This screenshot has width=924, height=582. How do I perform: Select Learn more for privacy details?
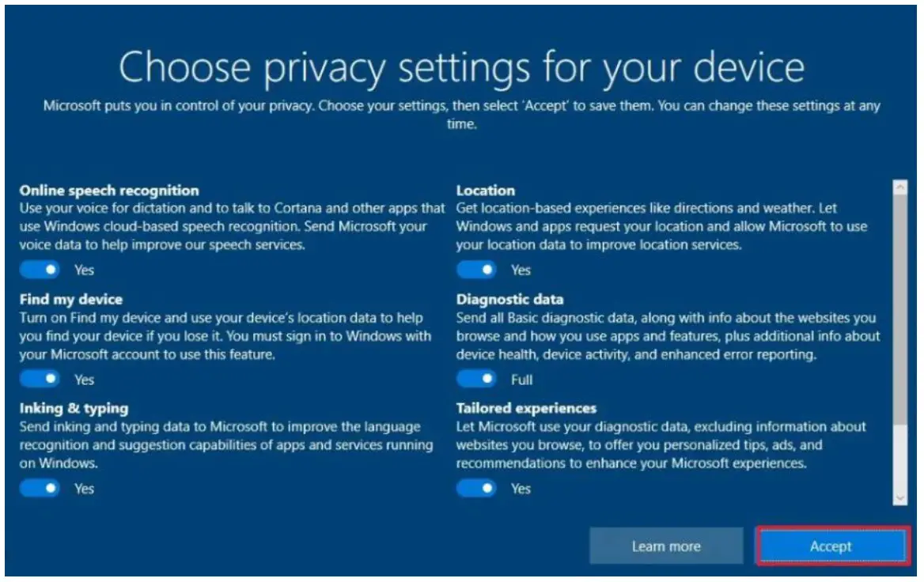(666, 546)
